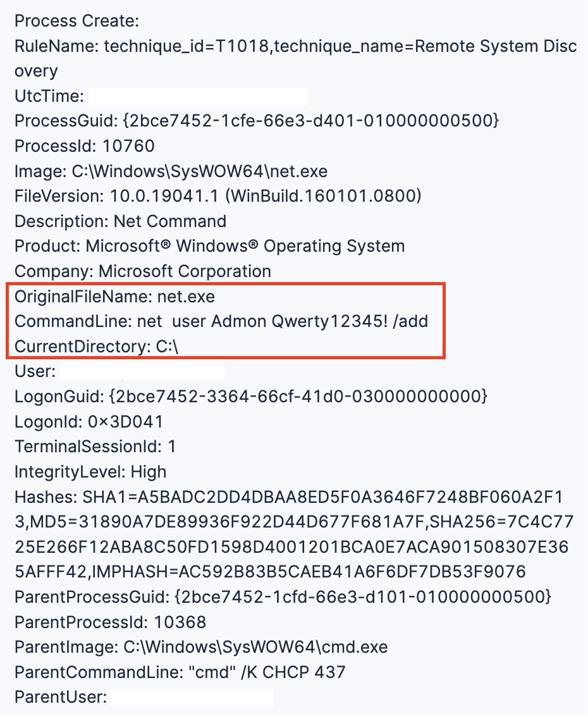588x716 pixels.
Task: Click the IntegrityLevel High line
Action: point(90,472)
